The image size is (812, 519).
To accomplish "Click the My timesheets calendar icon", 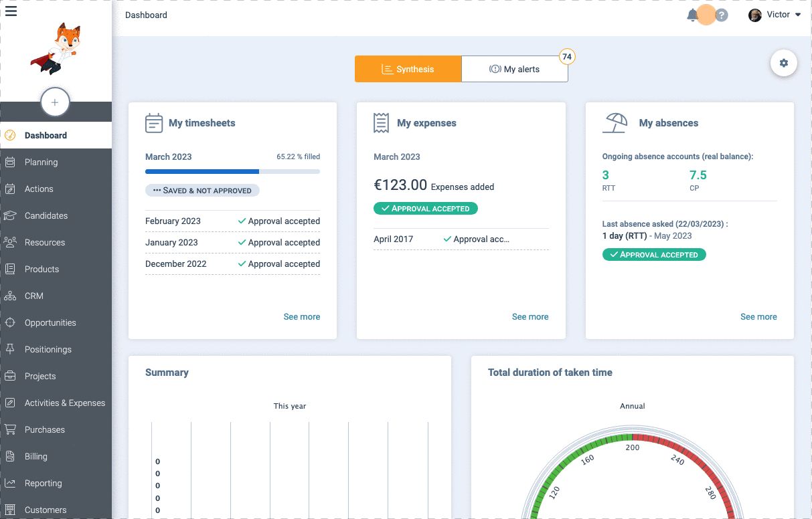I will click(154, 123).
